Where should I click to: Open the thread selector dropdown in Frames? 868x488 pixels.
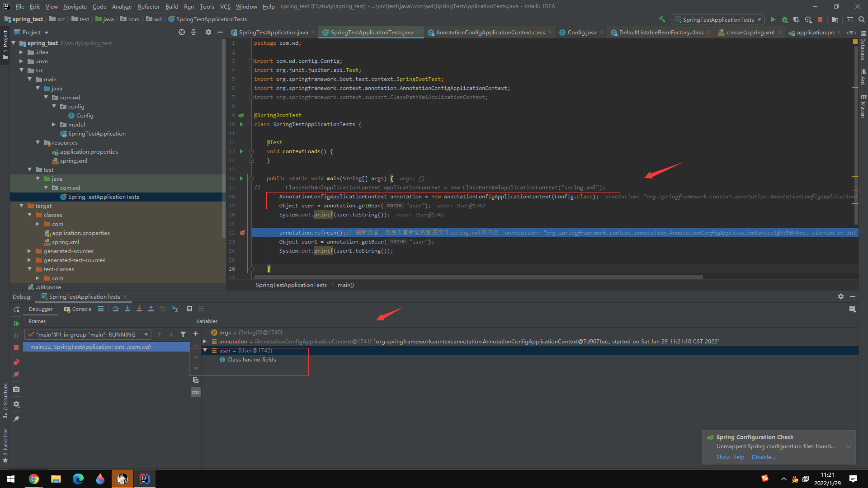[146, 335]
